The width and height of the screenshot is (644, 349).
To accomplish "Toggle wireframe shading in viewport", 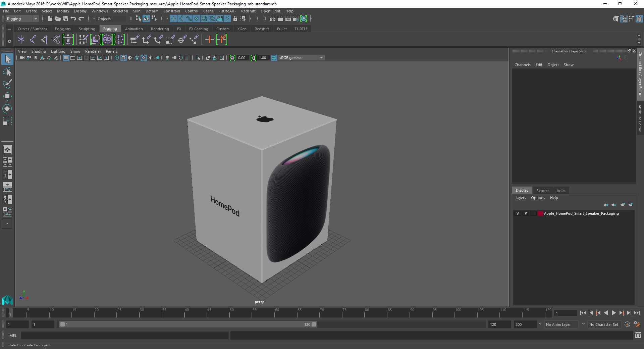I will [117, 58].
